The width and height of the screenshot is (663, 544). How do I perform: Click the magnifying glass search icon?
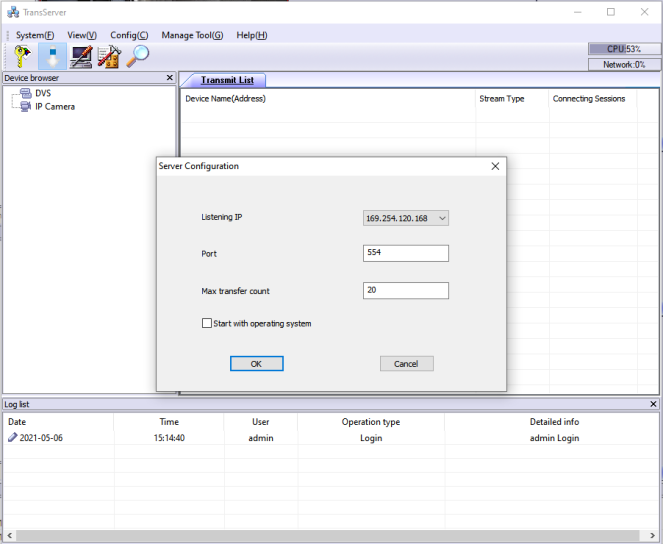click(137, 57)
